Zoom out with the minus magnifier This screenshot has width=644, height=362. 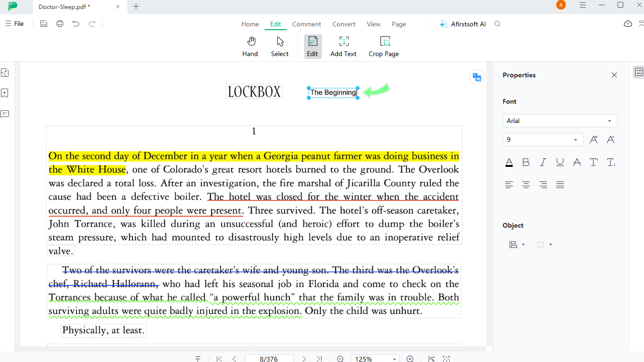(x=340, y=359)
